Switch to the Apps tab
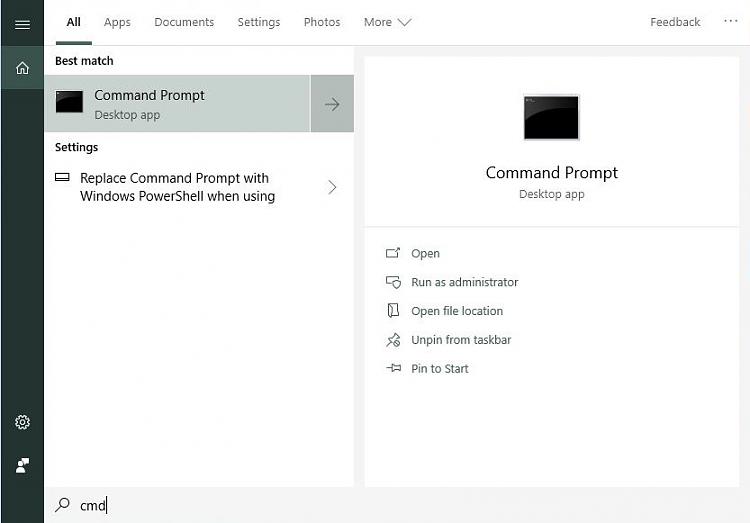Viewport: 750px width, 523px height. click(x=117, y=22)
